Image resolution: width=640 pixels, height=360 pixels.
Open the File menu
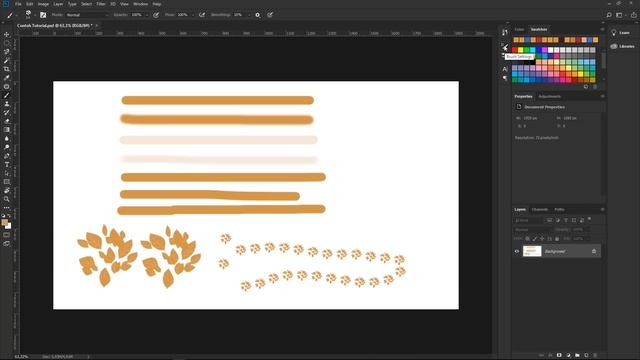[18, 4]
